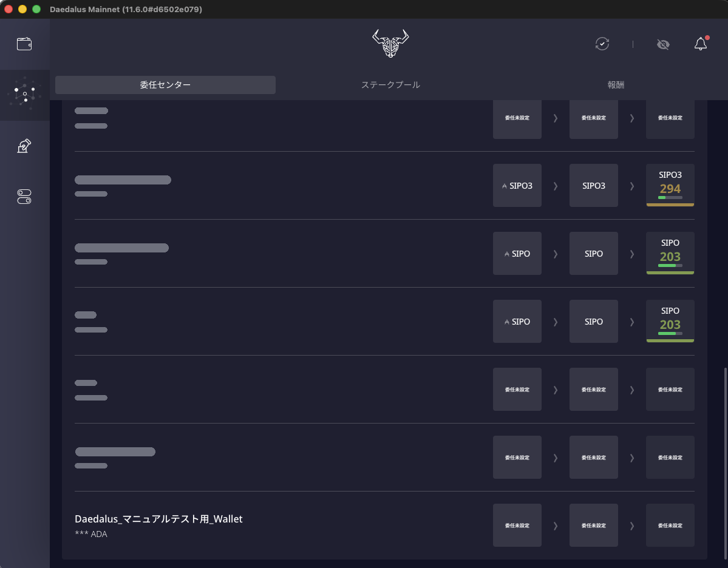
Task: Switch to the 委任センター tab
Action: click(165, 85)
